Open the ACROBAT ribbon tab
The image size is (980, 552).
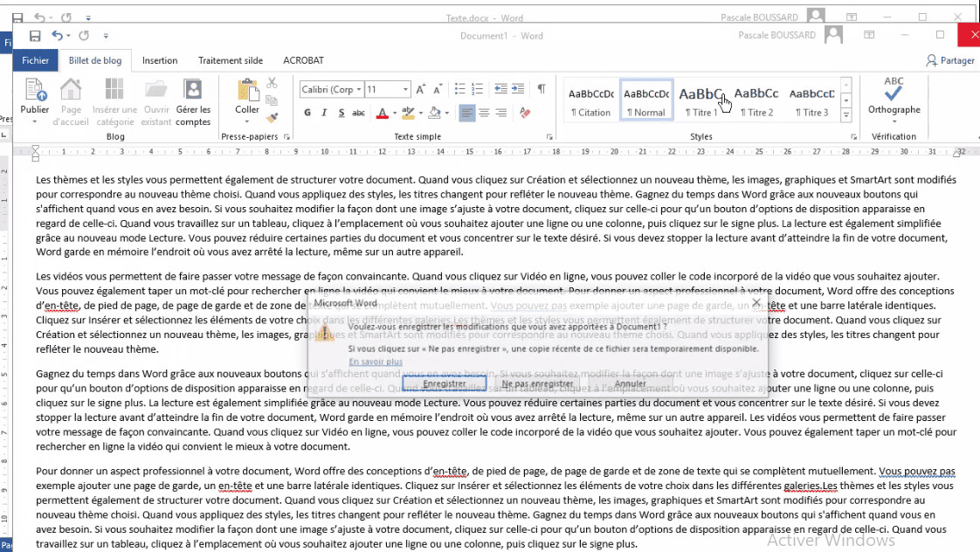point(303,60)
